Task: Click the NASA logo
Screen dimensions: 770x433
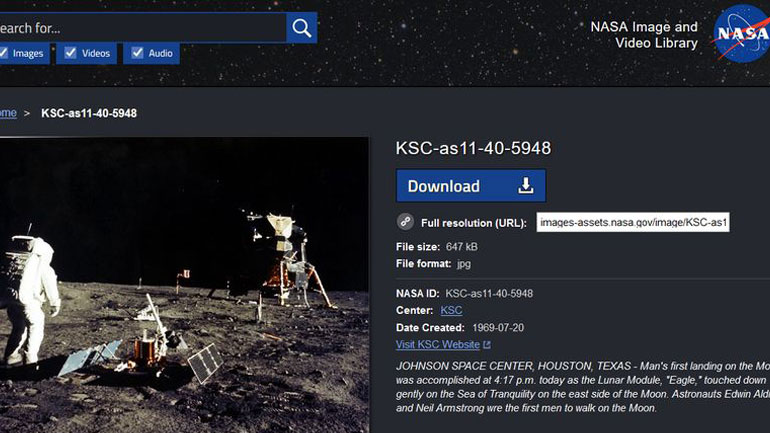Action: click(742, 33)
